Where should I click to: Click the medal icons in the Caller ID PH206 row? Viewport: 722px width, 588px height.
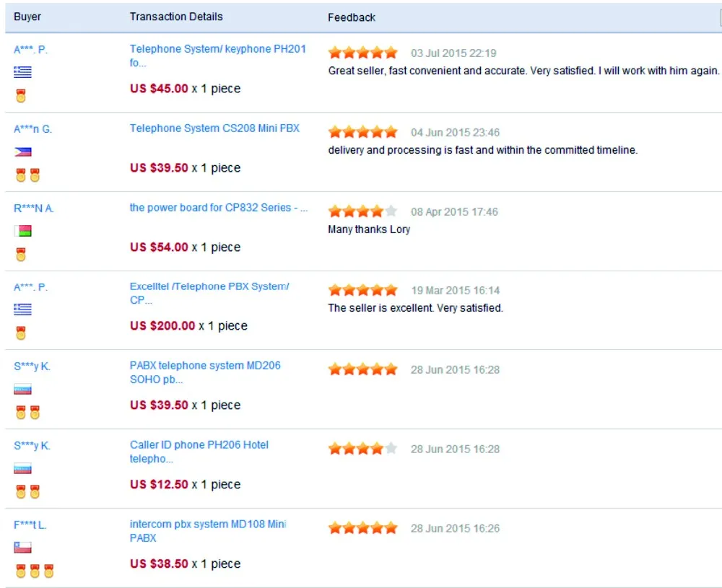(27, 491)
